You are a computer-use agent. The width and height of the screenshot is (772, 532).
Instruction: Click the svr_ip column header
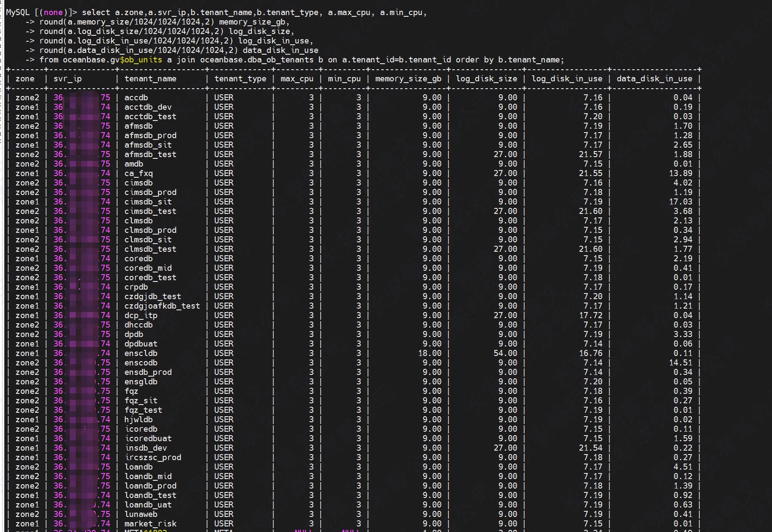point(68,79)
